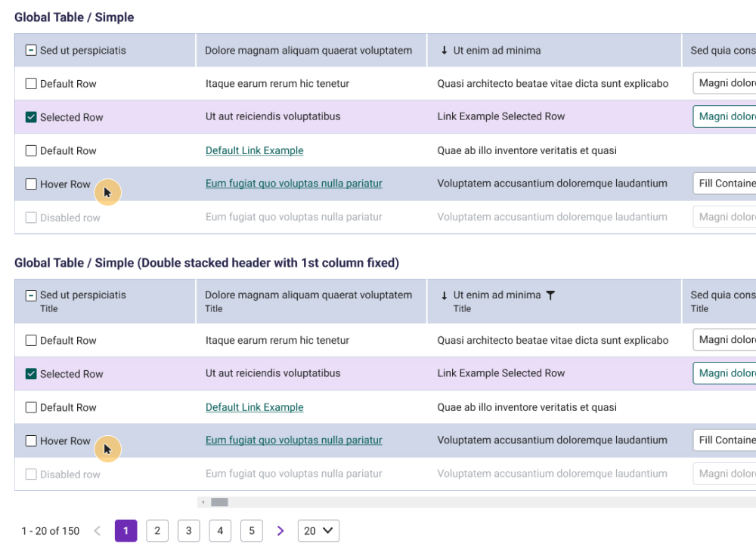Select page 1 in pagination
This screenshot has height=553, width=756.
125,531
